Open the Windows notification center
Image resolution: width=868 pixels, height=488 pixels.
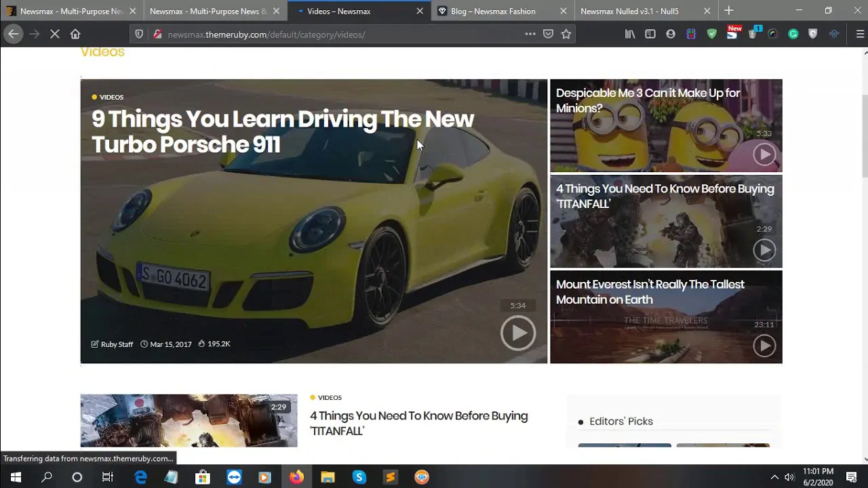pyautogui.click(x=852, y=477)
